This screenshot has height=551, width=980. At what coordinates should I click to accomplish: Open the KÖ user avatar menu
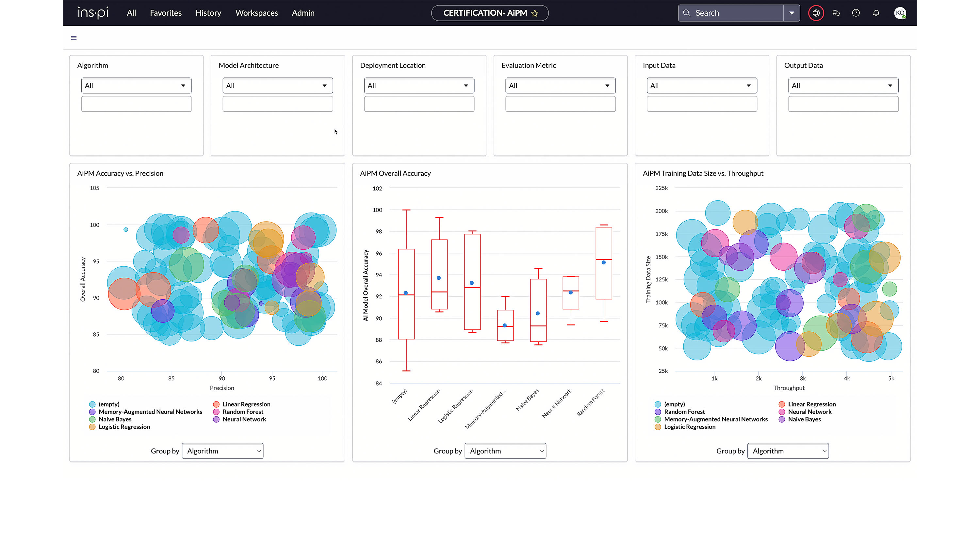click(x=899, y=13)
